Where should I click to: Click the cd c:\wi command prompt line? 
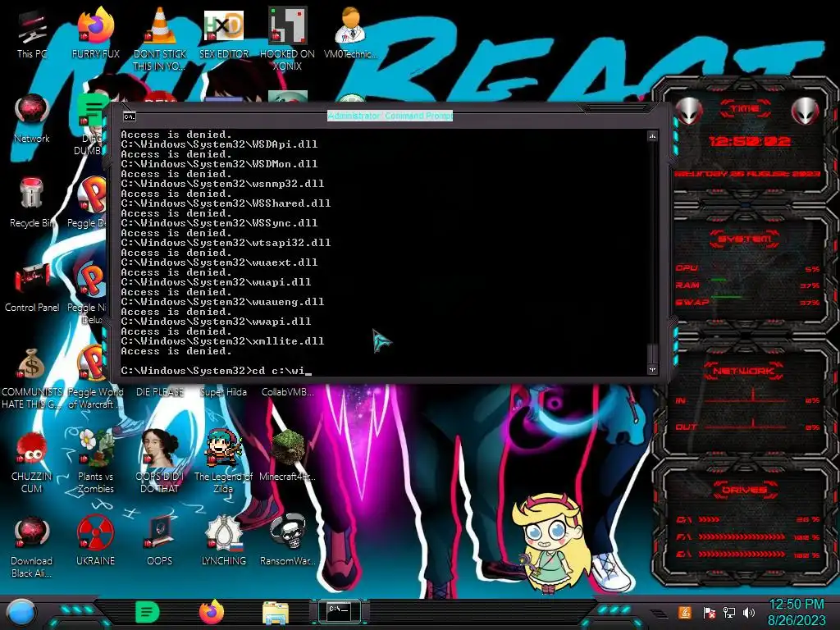[x=216, y=371]
